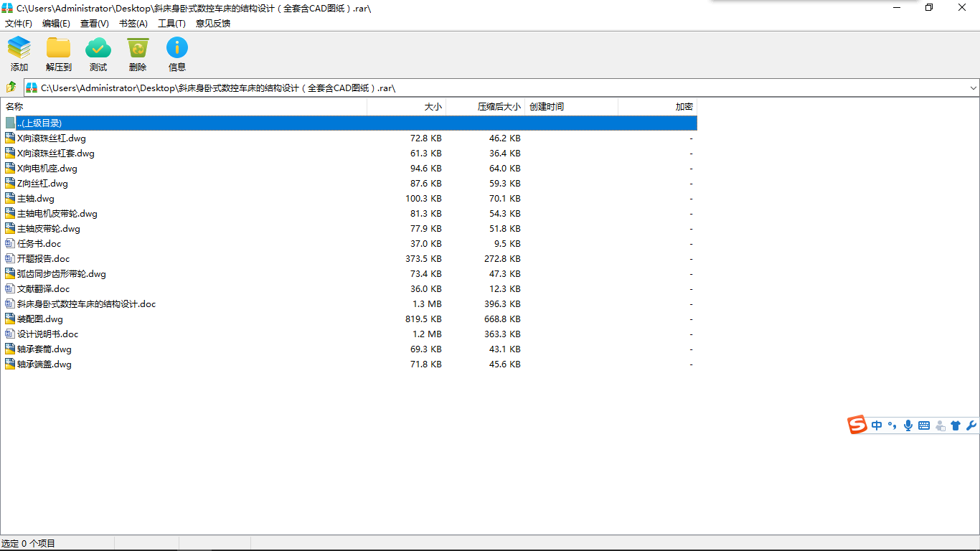Viewport: 980px width, 551px height.
Task: Sort by the 压缩后大小 column header
Action: pyautogui.click(x=486, y=107)
